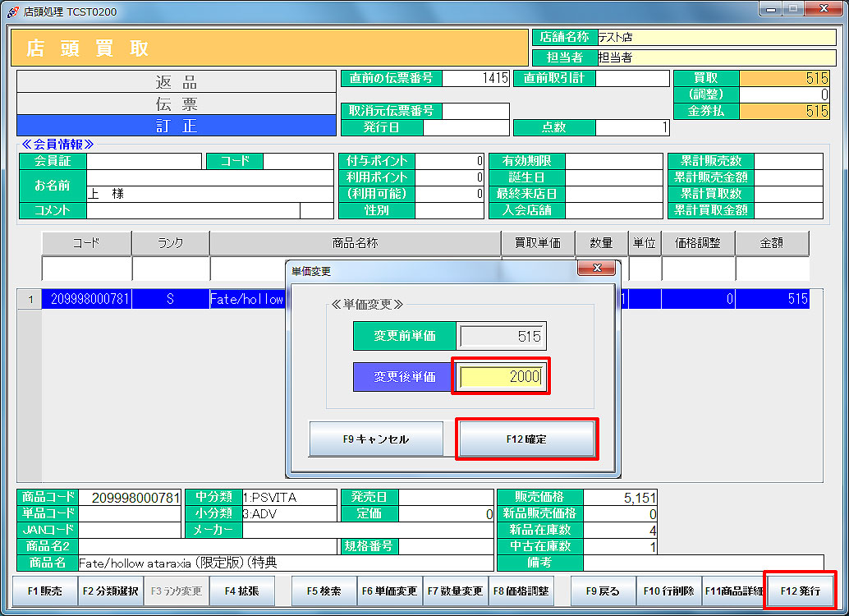The height and width of the screenshot is (616, 849).
Task: Delete row with F10 行削除
Action: pos(668,591)
